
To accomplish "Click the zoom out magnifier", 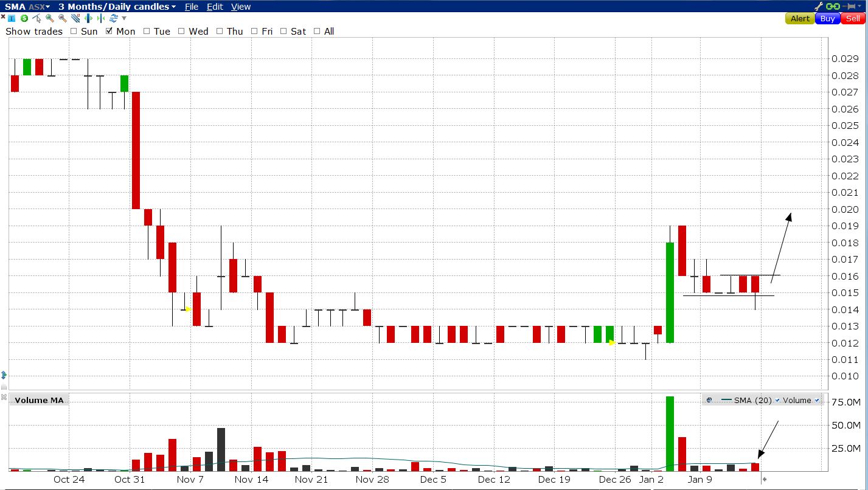I will click(x=63, y=18).
